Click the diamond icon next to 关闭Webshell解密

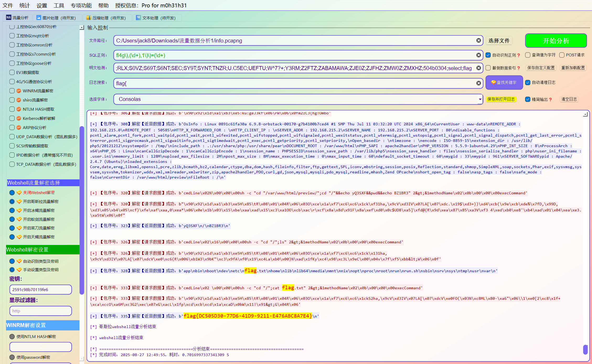point(19,192)
